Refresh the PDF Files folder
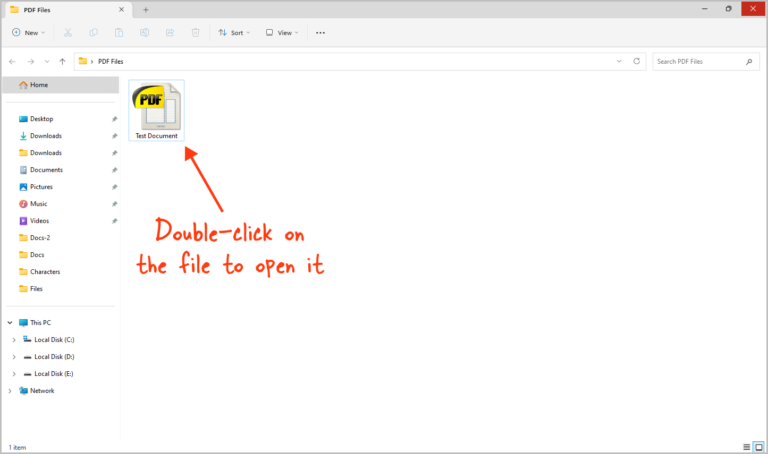768x454 pixels. tap(636, 61)
